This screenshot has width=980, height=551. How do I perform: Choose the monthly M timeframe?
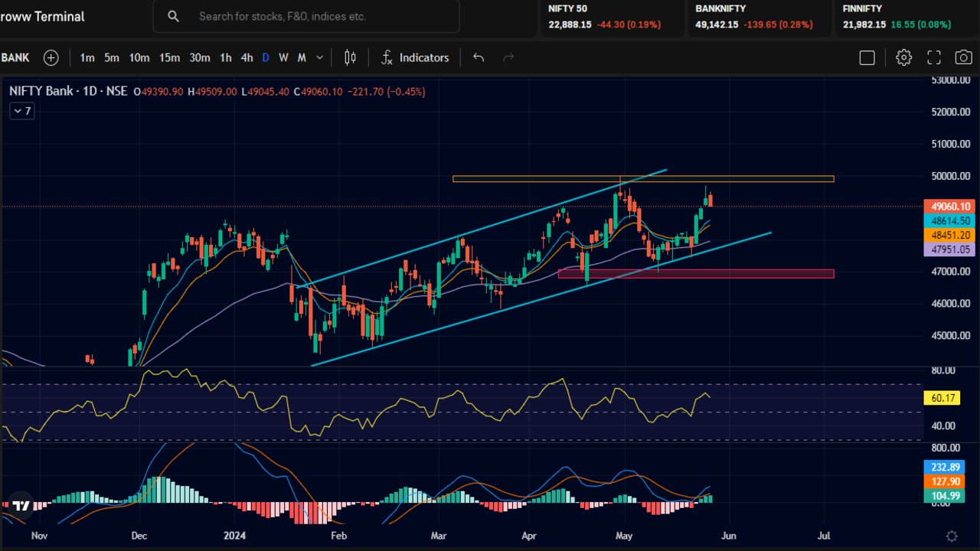pos(302,57)
